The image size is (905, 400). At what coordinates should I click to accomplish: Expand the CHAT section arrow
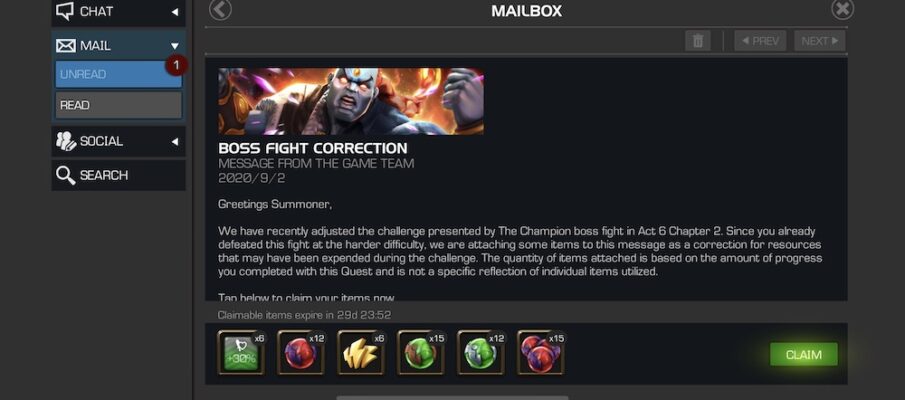pos(174,12)
